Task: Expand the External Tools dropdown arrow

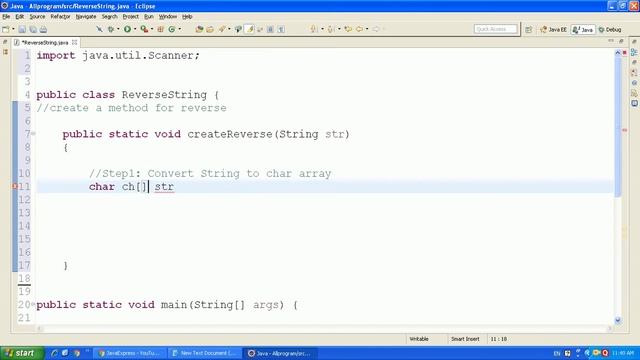Action: pyautogui.click(x=152, y=29)
